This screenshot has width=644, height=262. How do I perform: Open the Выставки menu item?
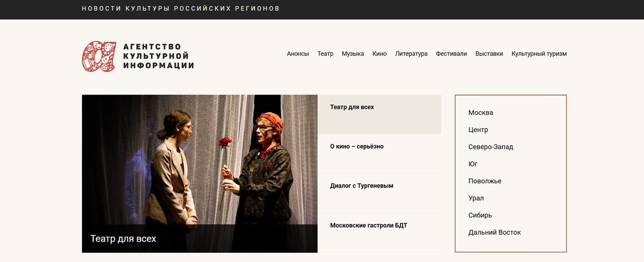489,54
